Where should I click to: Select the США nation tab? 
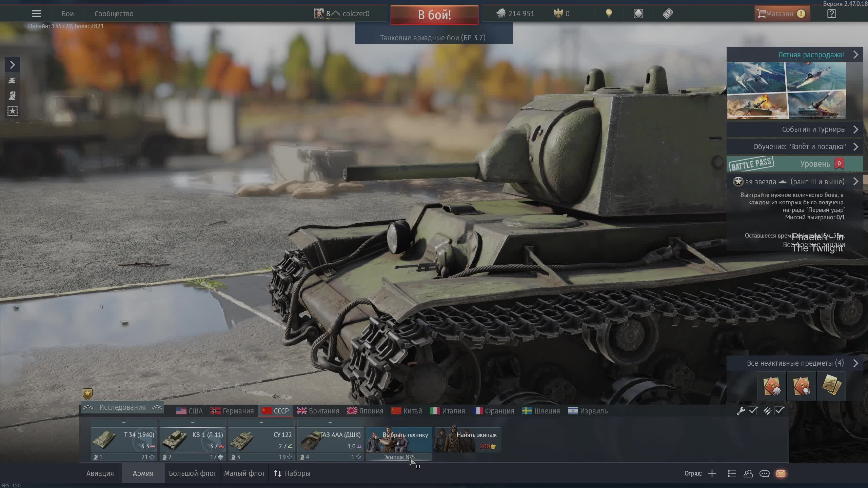pos(190,411)
